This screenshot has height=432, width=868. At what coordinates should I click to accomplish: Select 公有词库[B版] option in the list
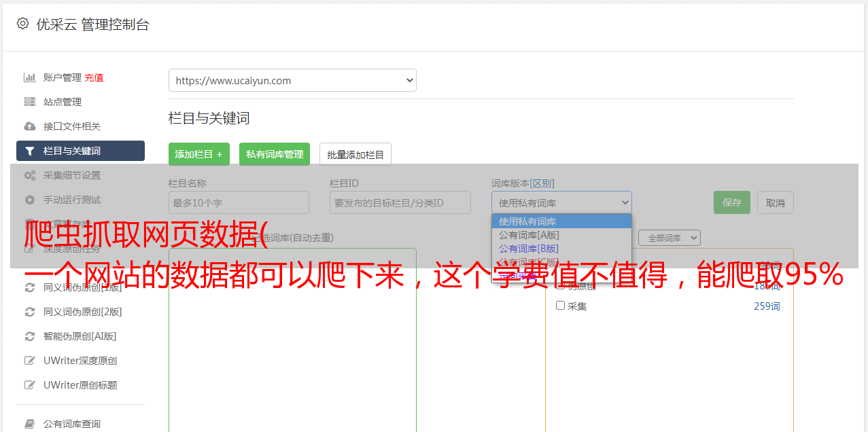coord(529,249)
